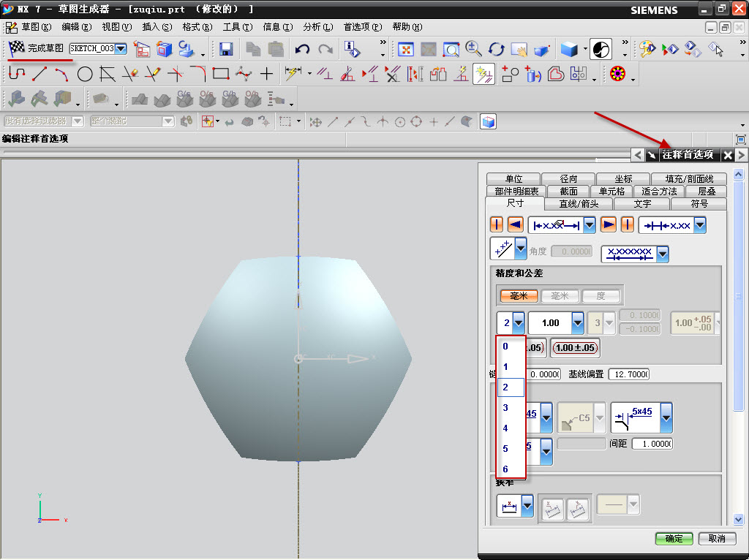Viewport: 749px width, 560px height.
Task: Toggle the right arrowhead display button
Action: coord(608,225)
